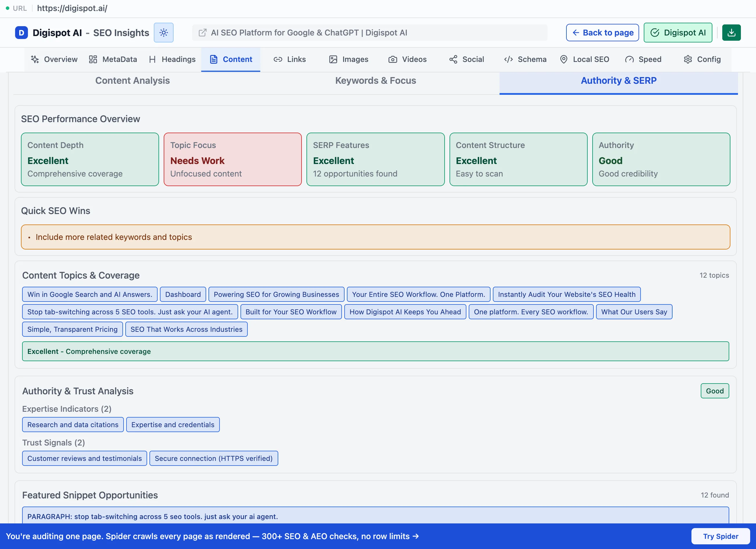
Task: Click the Digispot AI blue D logo
Action: coord(21,33)
